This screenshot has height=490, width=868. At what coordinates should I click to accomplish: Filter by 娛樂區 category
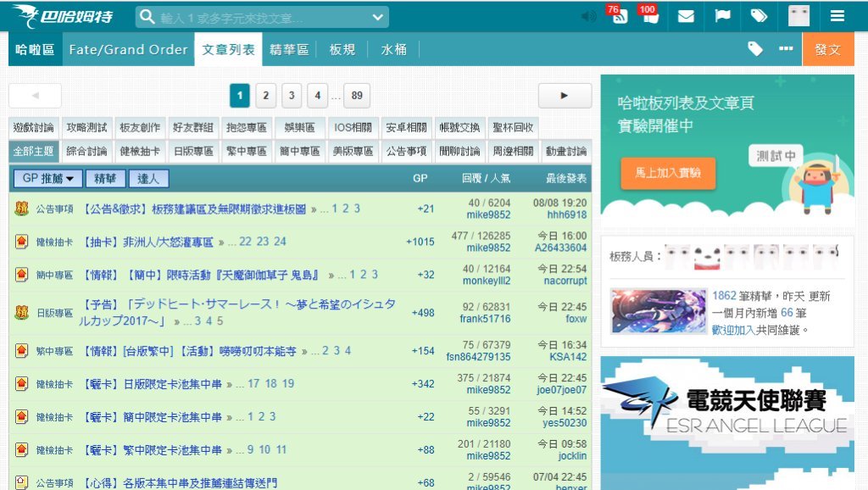tap(299, 128)
